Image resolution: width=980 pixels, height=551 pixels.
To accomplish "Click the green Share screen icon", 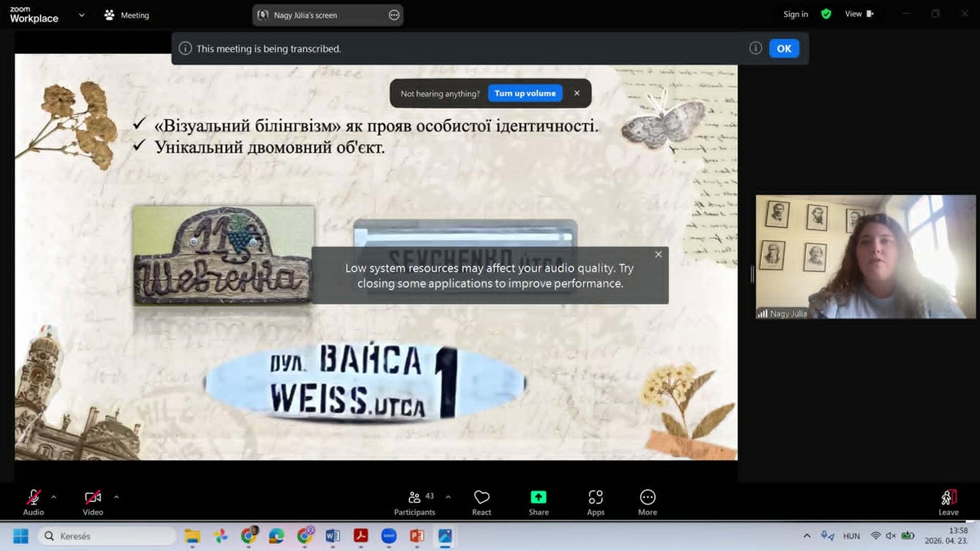I will coord(538,497).
